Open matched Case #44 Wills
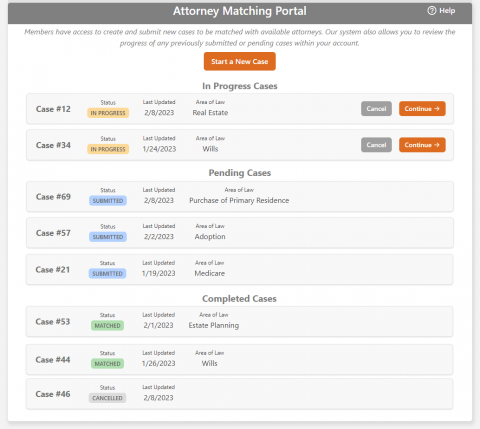The height and width of the screenshot is (429, 480). click(x=240, y=359)
